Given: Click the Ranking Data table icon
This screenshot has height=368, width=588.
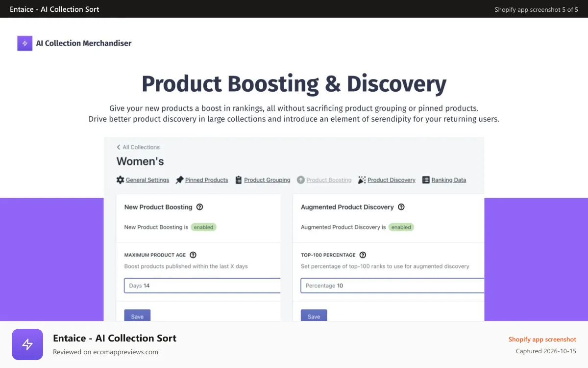Looking at the screenshot, I should [426, 180].
